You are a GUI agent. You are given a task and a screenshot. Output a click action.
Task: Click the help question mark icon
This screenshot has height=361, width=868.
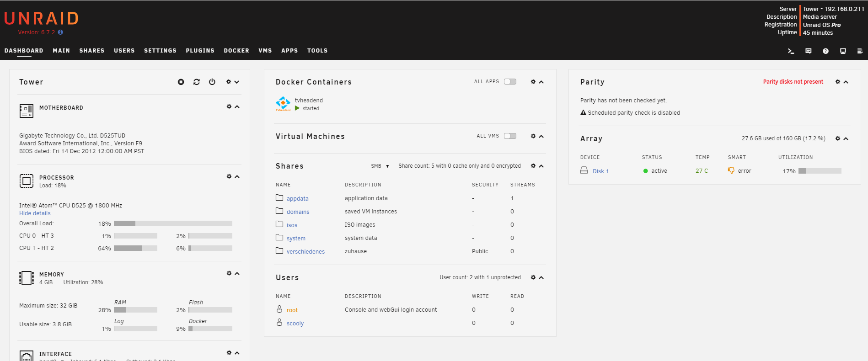pyautogui.click(x=825, y=51)
